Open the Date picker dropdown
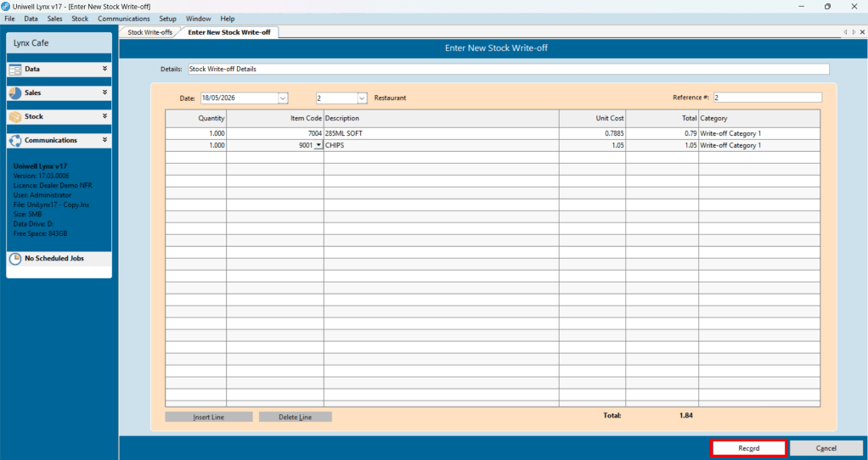Screen dimensions: 868x460 point(283,98)
